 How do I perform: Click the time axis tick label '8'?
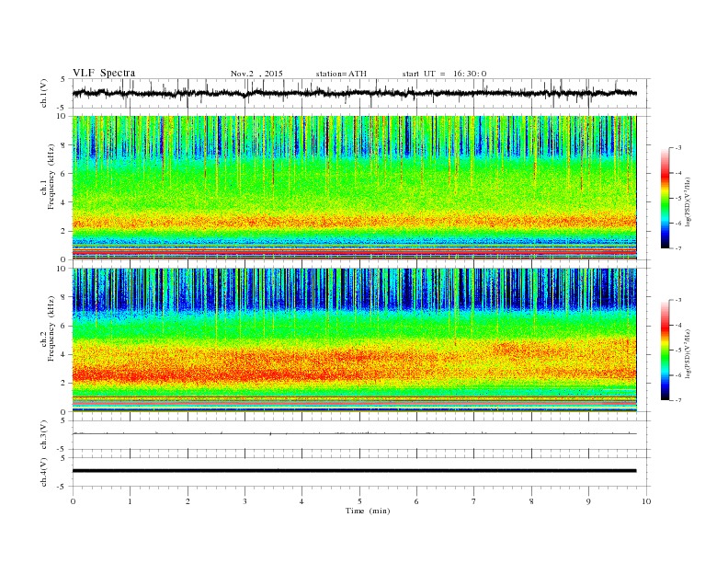531,501
